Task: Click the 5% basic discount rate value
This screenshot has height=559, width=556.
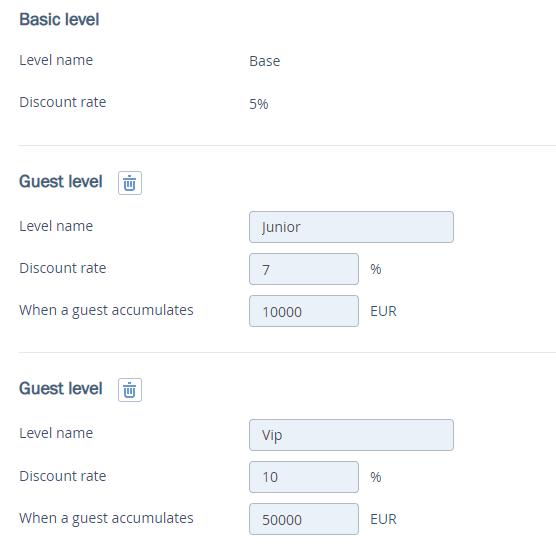Action: [259, 104]
